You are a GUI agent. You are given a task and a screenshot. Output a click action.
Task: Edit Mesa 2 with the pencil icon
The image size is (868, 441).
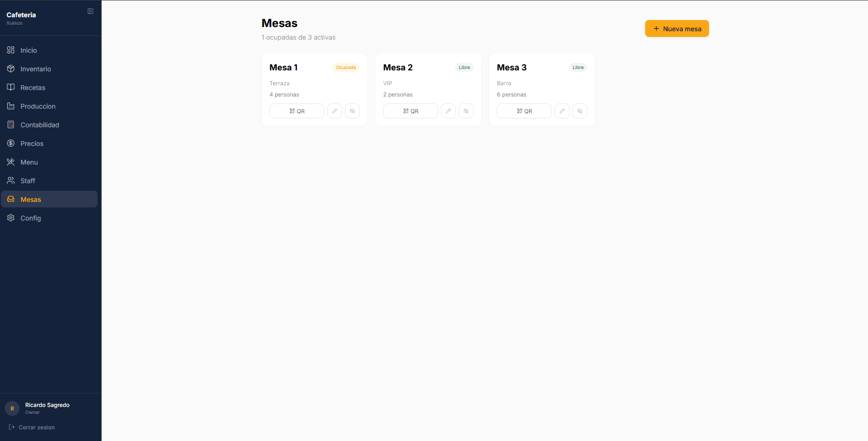pos(448,111)
